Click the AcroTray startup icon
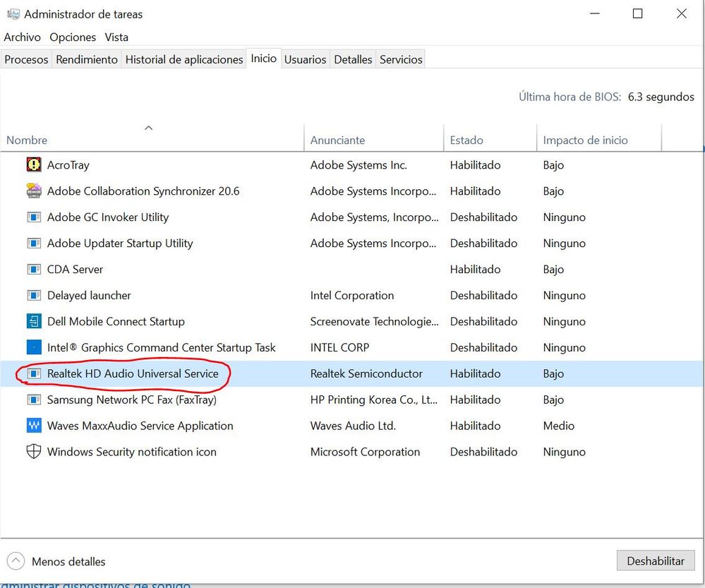The image size is (705, 588). 34,164
